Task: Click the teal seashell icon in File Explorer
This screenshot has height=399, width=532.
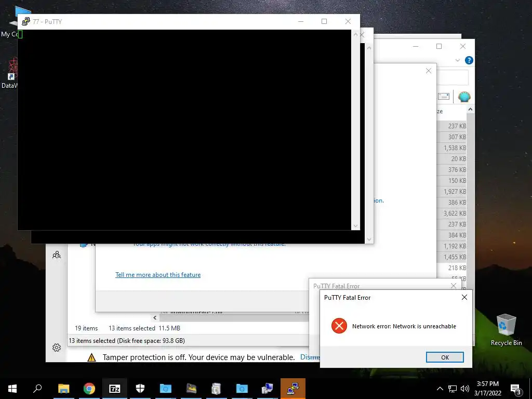Action: click(464, 97)
